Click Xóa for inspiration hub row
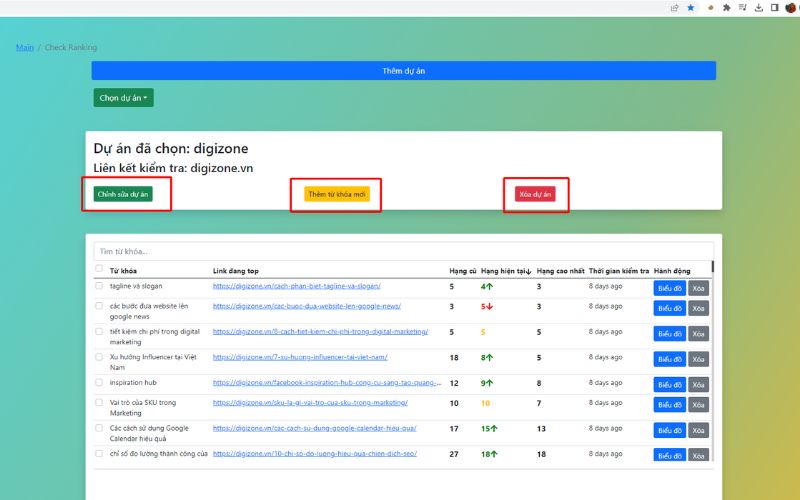800x500 pixels. (x=698, y=385)
